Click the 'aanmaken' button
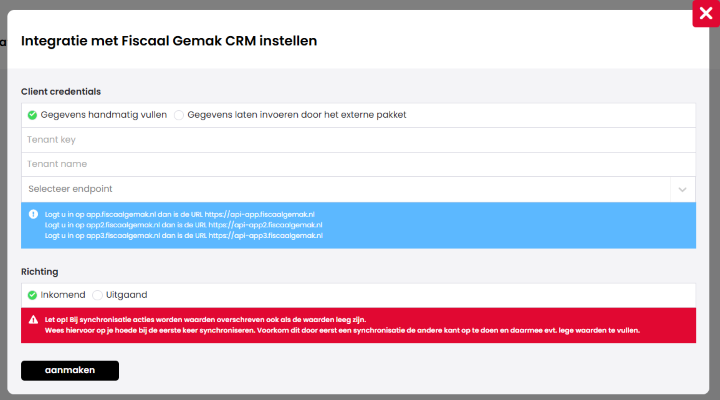Screen dimensions: 720x400 pos(70,370)
